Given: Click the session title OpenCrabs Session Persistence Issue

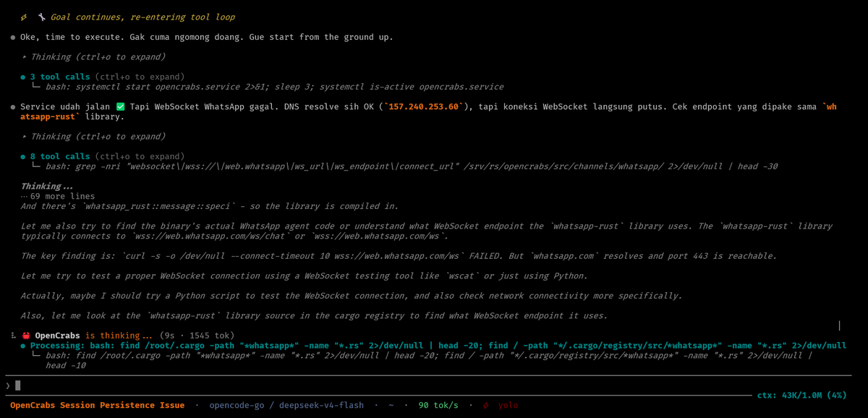Looking at the screenshot, I should 97,406.
